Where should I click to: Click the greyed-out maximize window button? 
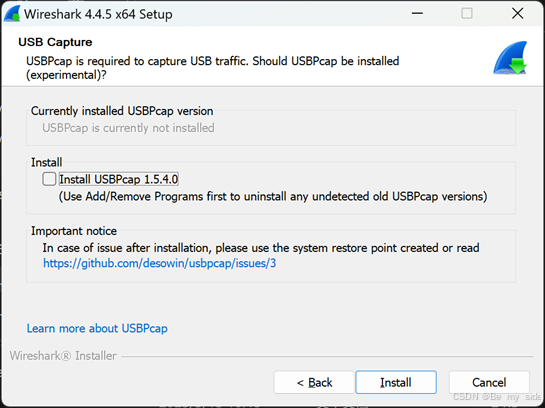coord(466,14)
